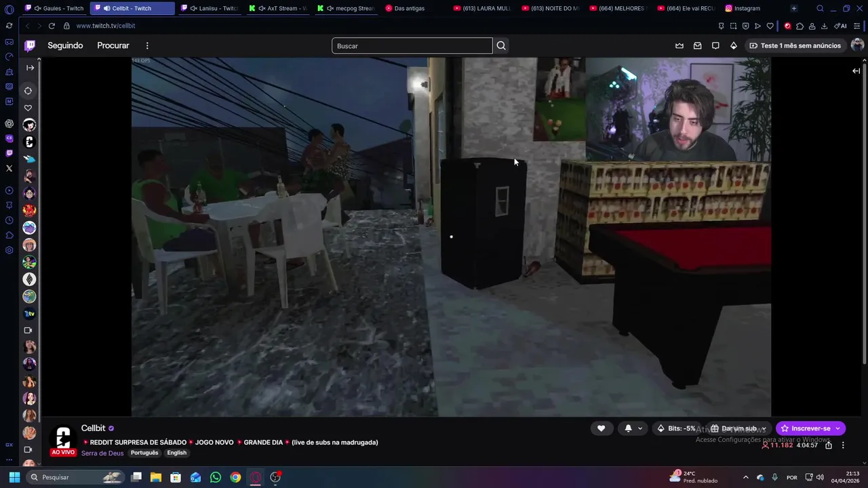Switch to mecpog Stream tab

(347, 8)
